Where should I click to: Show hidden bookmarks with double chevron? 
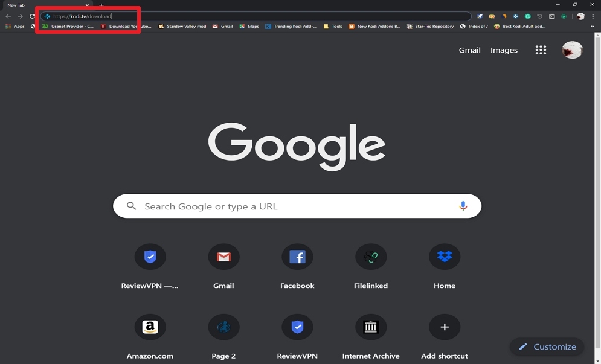click(592, 27)
